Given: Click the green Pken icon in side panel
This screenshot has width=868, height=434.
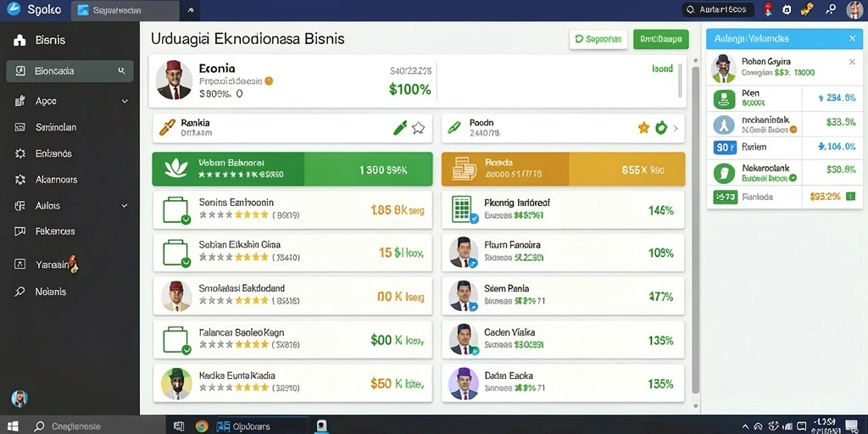Looking at the screenshot, I should [724, 98].
